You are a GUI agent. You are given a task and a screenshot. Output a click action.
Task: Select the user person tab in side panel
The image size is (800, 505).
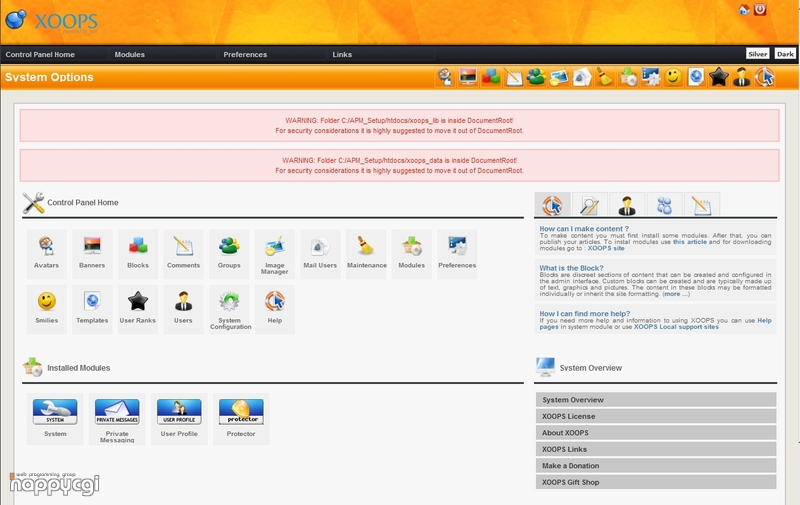point(627,205)
